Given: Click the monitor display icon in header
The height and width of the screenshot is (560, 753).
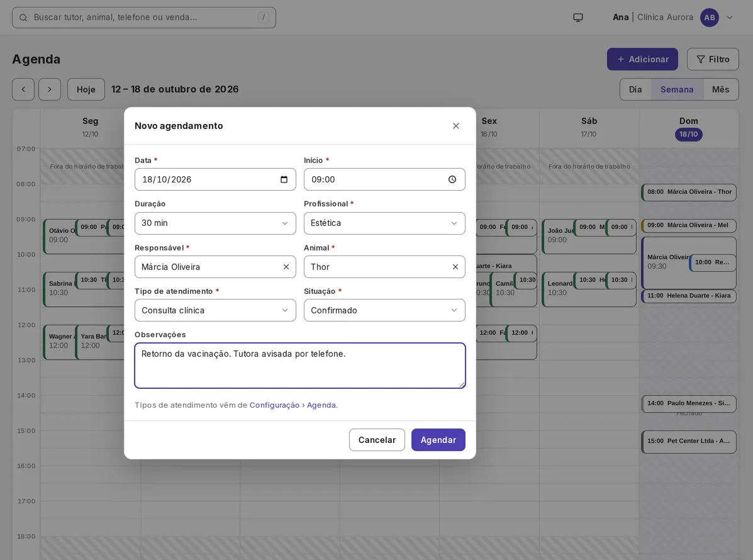Looking at the screenshot, I should coord(578,18).
